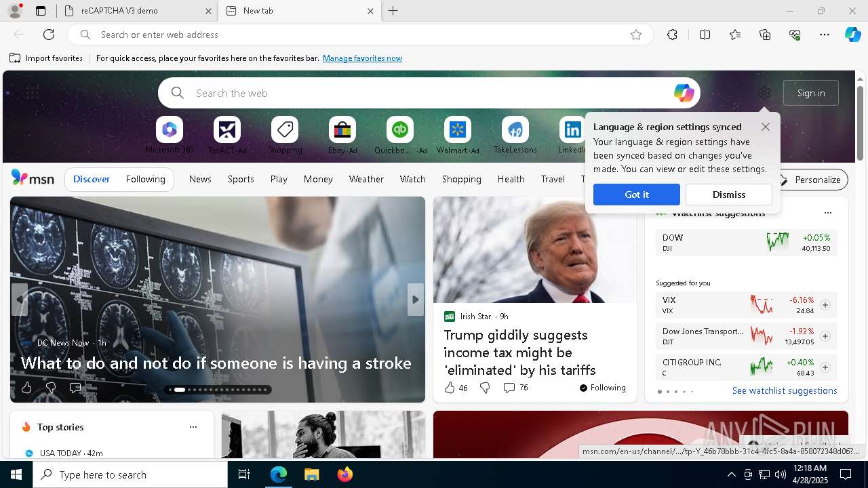This screenshot has height=488, width=868.
Task: Click the Sign in button
Action: point(811,93)
